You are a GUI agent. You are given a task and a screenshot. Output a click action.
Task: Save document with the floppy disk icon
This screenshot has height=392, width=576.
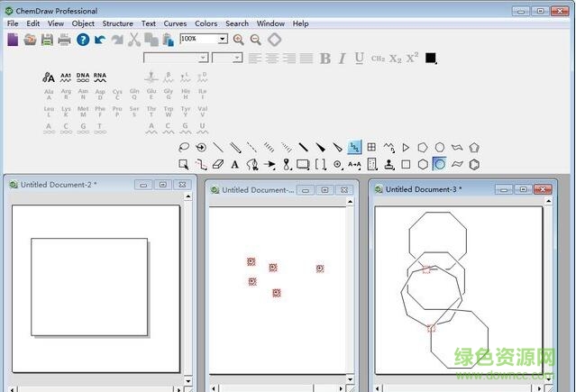point(47,40)
